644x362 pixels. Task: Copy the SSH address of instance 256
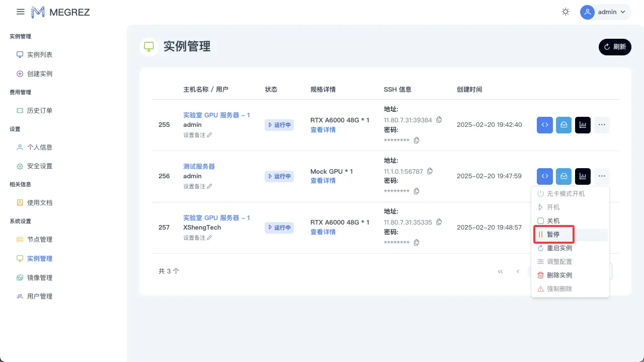429,171
